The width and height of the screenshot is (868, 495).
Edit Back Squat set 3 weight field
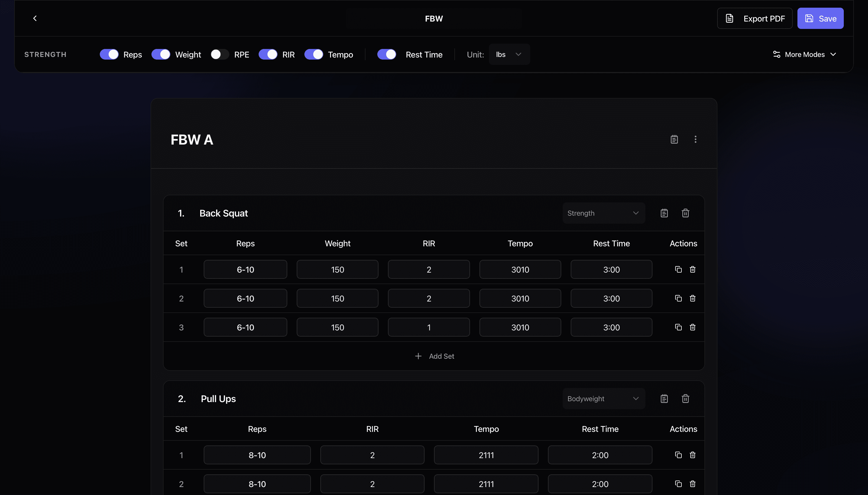[337, 327]
